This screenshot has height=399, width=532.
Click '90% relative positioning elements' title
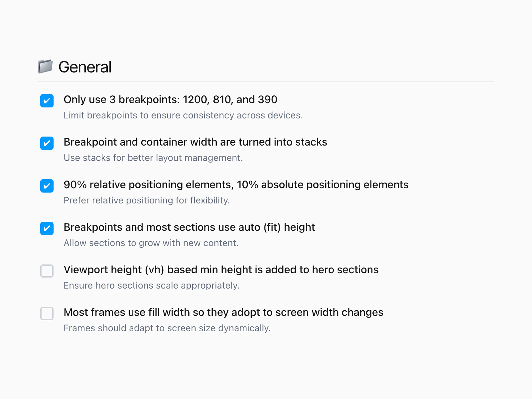(x=236, y=185)
